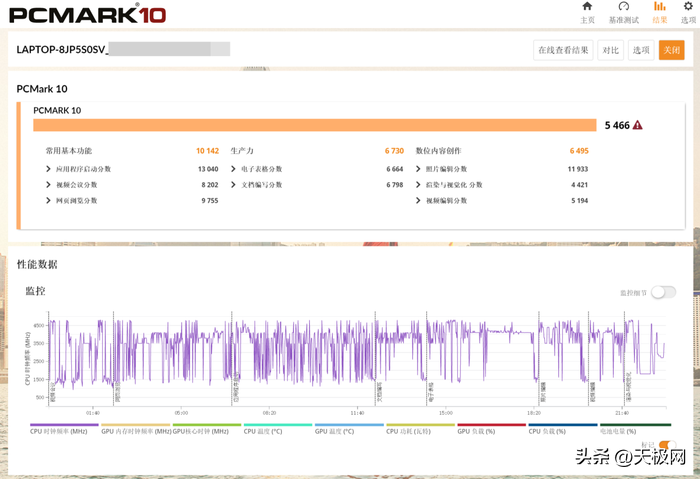The image size is (700, 479).
Task: Expand the 视频编辑分数 row
Action: click(x=418, y=201)
